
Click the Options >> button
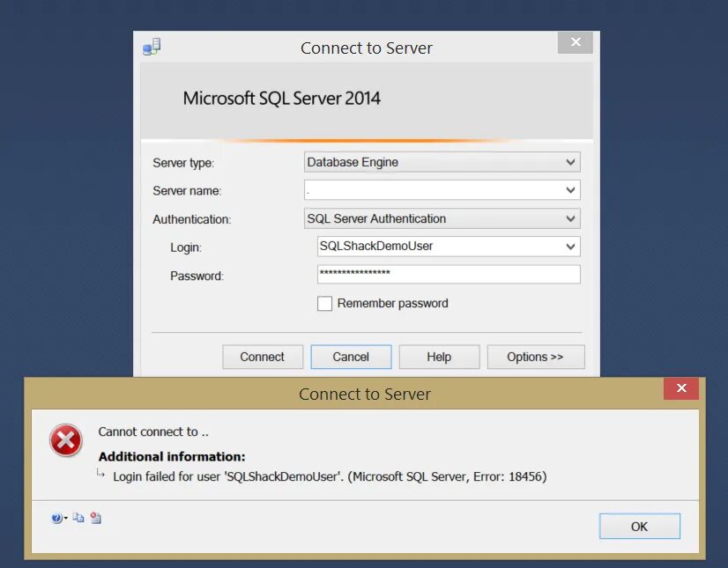pyautogui.click(x=536, y=357)
